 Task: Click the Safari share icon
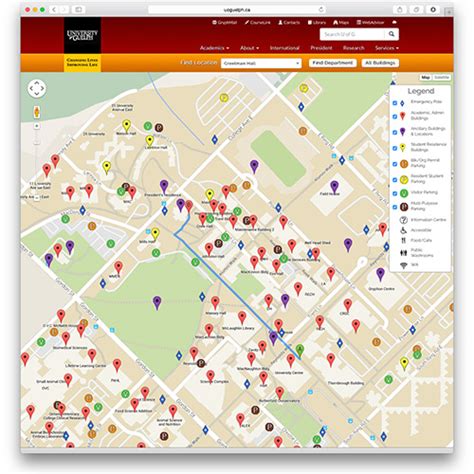(400, 10)
